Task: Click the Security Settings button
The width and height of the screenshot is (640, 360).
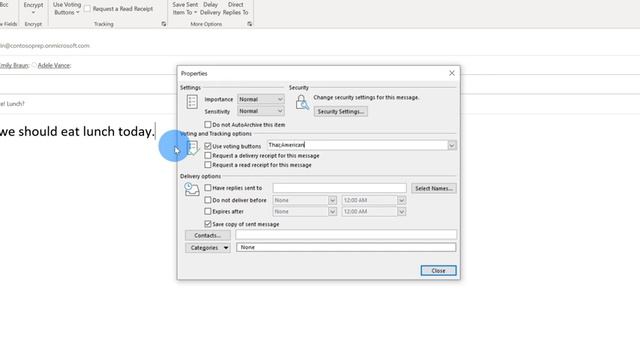Action: (340, 111)
